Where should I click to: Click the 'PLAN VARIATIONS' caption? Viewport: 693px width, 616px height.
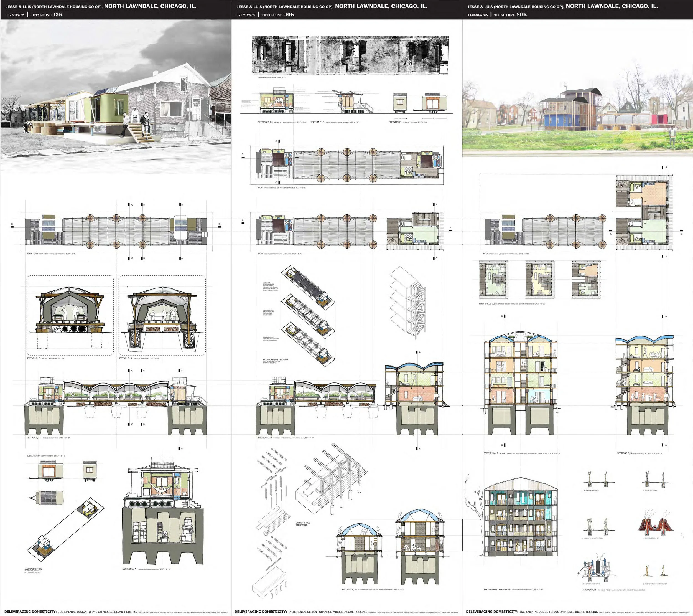(x=488, y=304)
